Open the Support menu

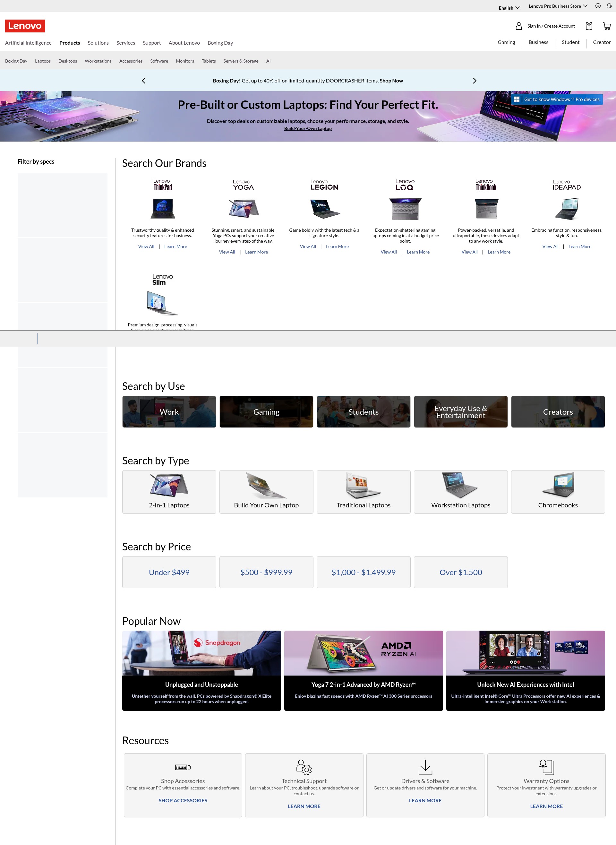[x=152, y=43]
